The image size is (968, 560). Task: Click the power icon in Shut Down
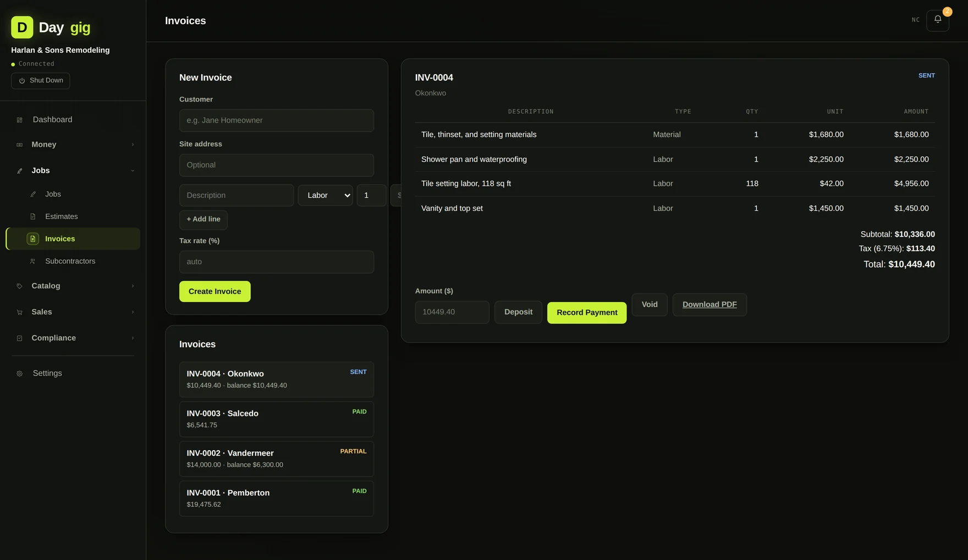point(22,81)
